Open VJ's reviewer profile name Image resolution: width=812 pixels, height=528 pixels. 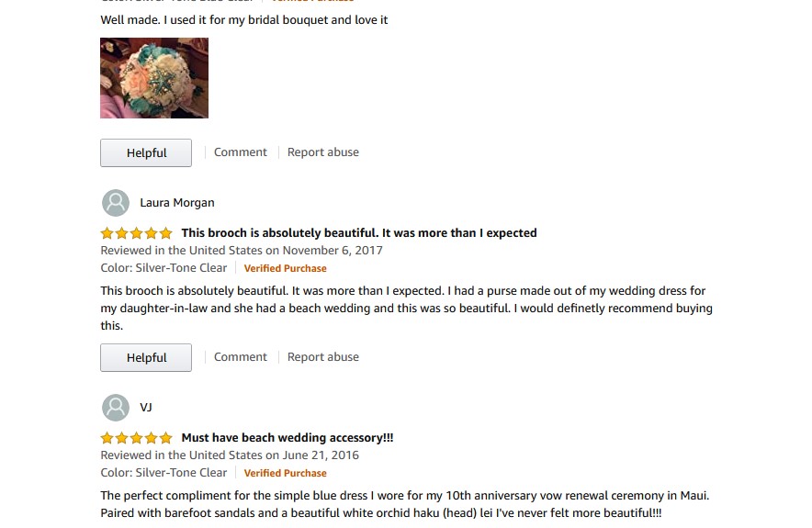click(146, 408)
